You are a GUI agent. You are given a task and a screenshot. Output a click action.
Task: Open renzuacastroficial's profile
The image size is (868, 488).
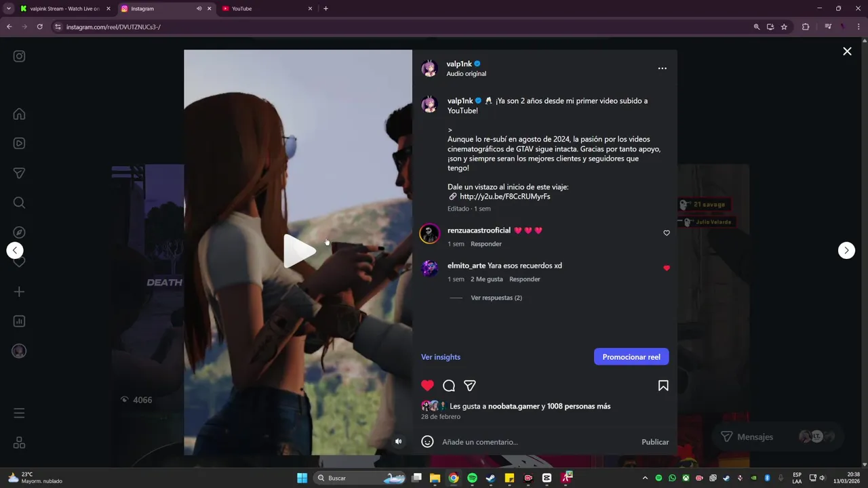pos(479,230)
